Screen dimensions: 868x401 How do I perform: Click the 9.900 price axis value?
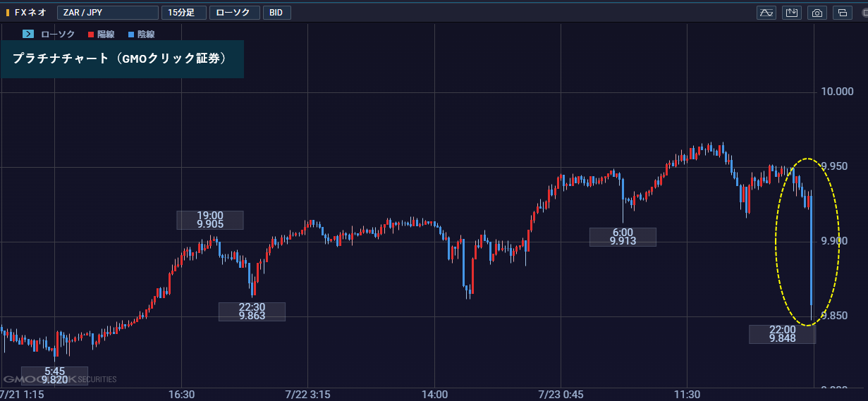point(834,242)
